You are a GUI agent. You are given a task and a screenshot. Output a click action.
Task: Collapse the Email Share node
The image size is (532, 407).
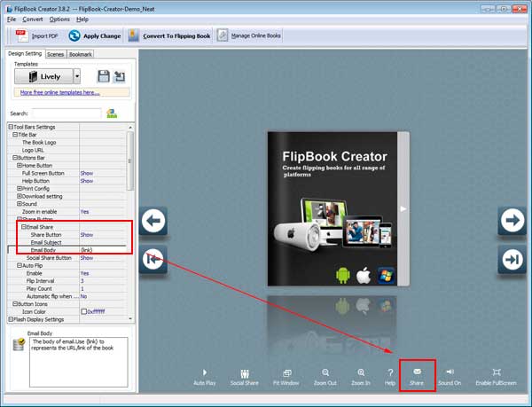[24, 227]
